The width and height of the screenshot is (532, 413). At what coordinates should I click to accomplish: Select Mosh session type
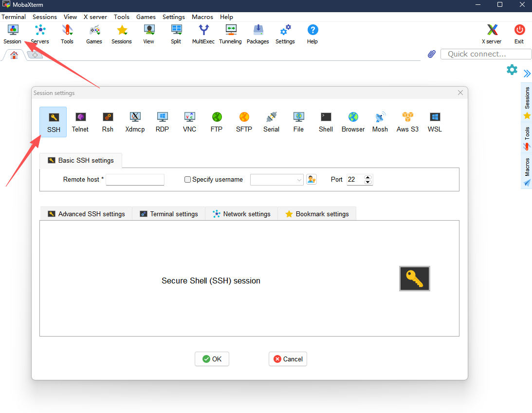[x=380, y=122]
